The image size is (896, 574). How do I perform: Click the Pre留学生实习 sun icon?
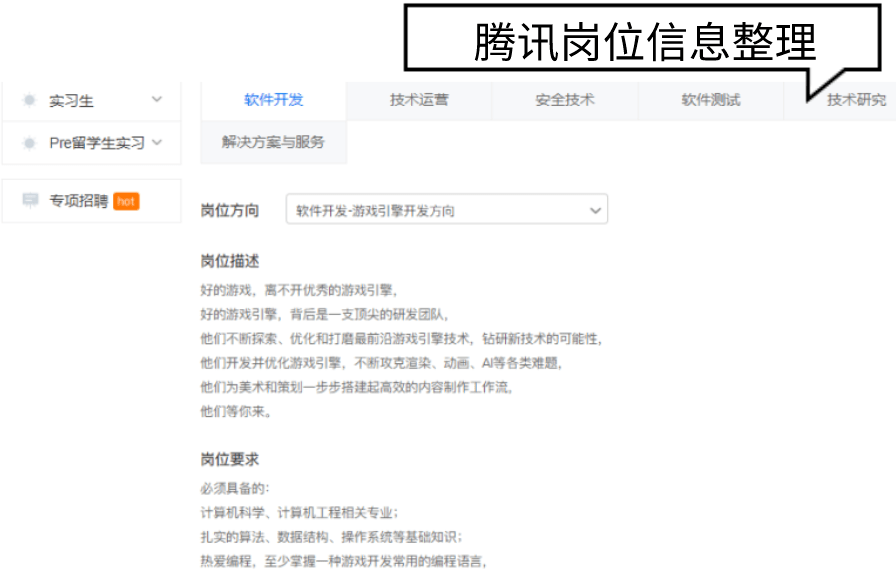click(x=29, y=142)
